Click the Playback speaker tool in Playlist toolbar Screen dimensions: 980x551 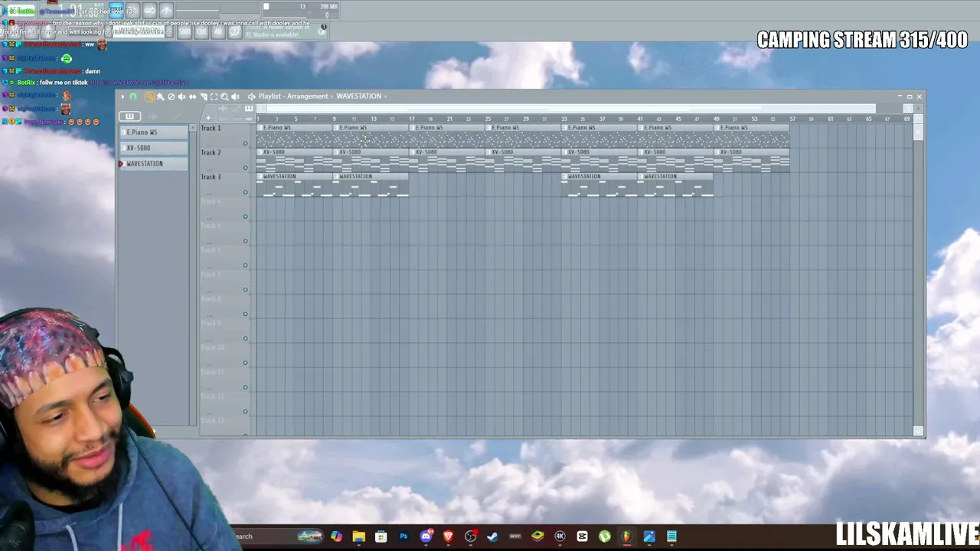click(x=235, y=96)
